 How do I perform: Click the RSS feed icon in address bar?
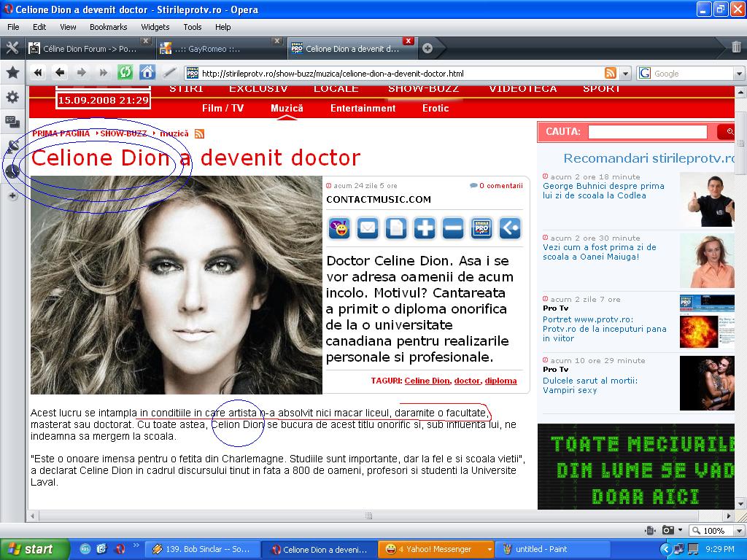coord(611,73)
